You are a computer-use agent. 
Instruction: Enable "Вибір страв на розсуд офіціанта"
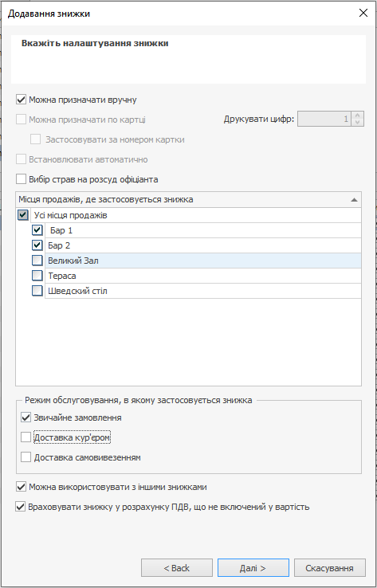21,179
